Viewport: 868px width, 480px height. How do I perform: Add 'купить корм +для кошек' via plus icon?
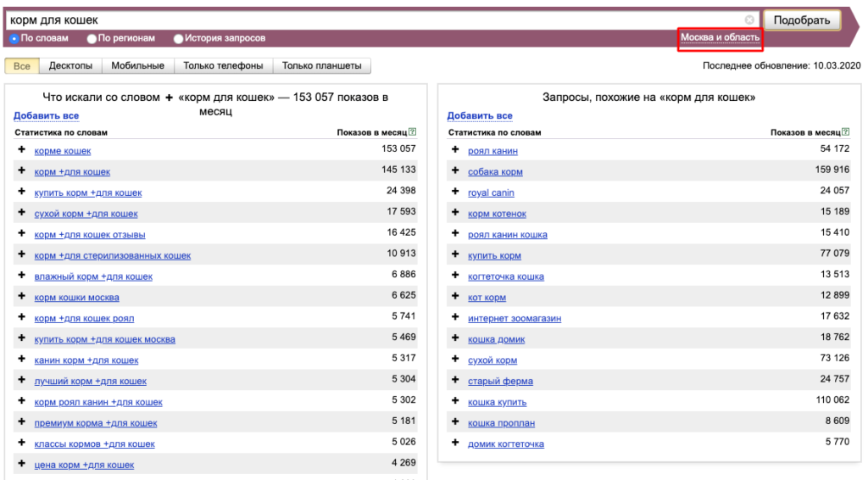[21, 192]
